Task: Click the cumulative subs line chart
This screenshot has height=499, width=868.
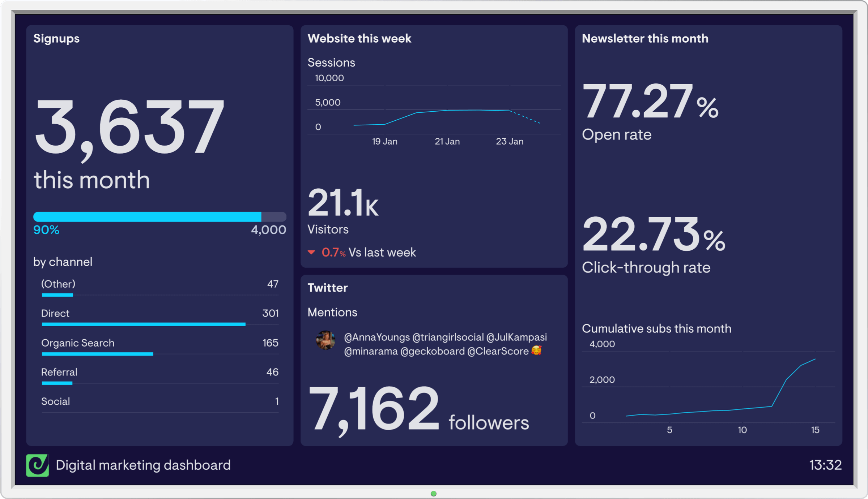Action: coord(709,387)
